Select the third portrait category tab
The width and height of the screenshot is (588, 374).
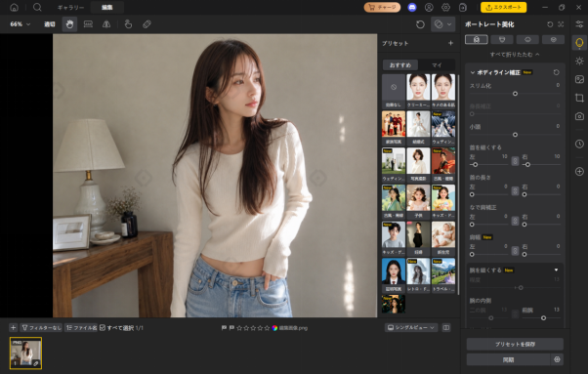527,39
